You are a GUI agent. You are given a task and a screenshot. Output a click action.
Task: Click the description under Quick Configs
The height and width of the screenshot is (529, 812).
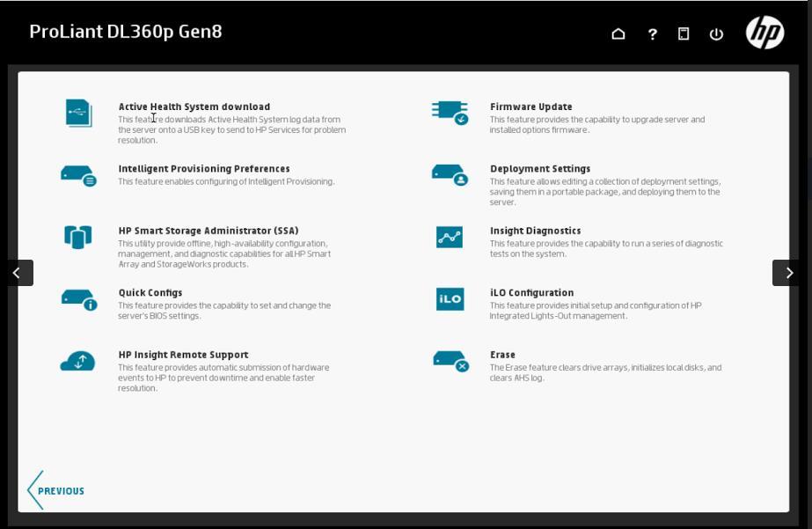click(x=223, y=311)
